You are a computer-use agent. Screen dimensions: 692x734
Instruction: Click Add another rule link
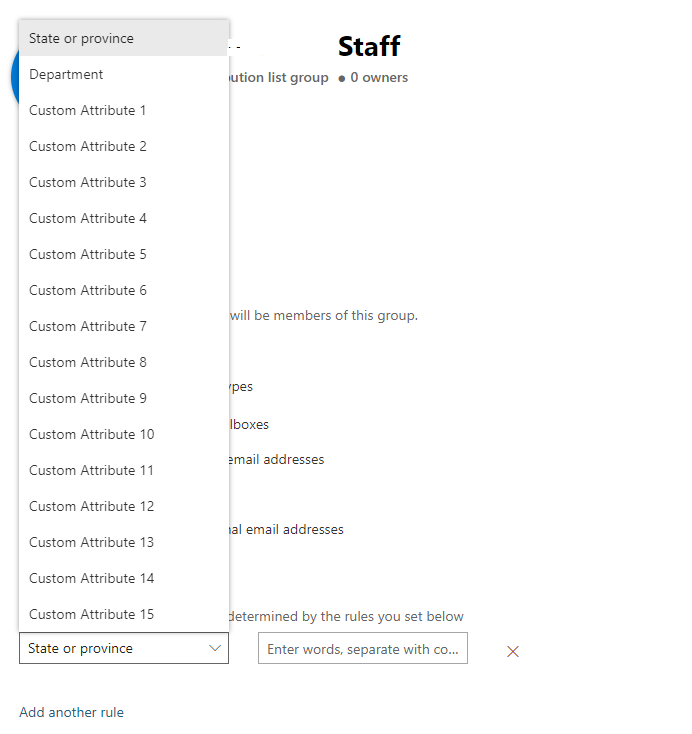(x=72, y=712)
